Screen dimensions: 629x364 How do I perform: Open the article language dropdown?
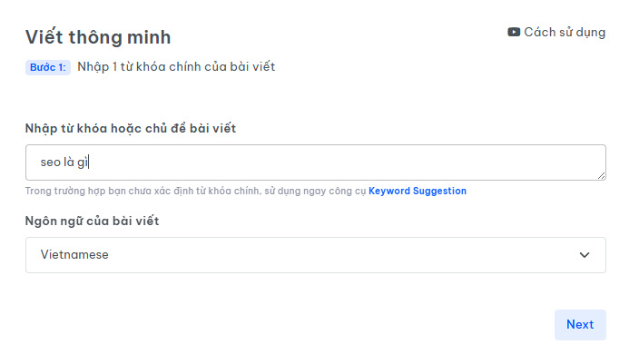pos(315,255)
